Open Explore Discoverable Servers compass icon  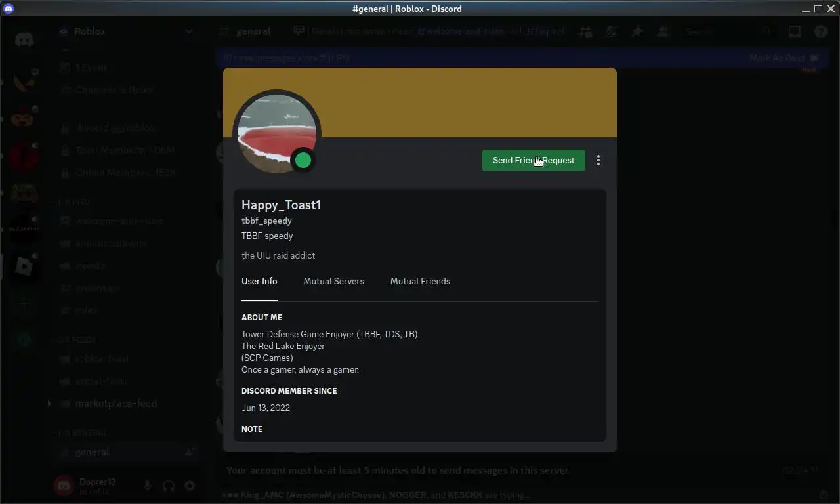click(x=24, y=340)
